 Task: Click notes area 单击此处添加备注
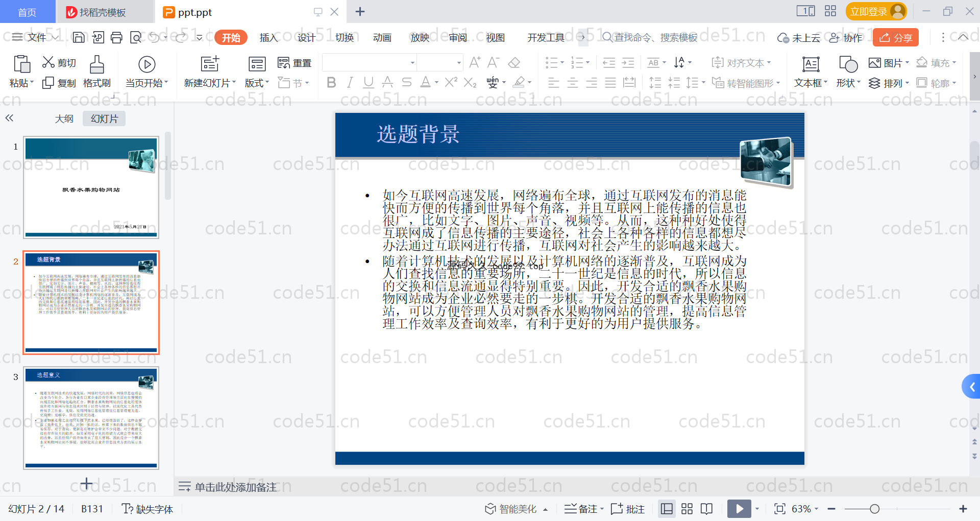tap(235, 487)
